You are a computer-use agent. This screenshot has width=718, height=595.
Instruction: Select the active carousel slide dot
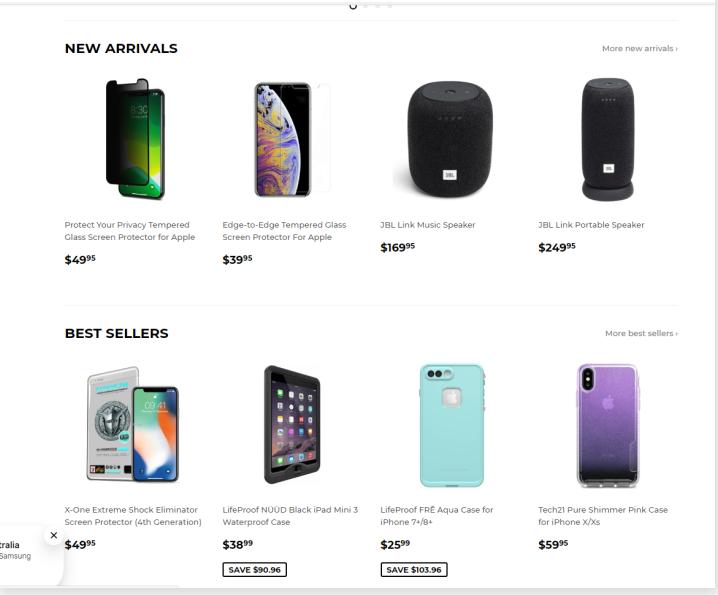tap(353, 6)
